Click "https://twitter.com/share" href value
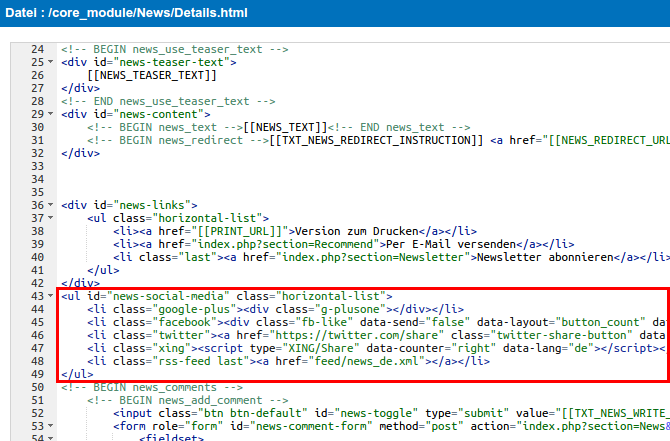670x441 pixels. coord(357,335)
